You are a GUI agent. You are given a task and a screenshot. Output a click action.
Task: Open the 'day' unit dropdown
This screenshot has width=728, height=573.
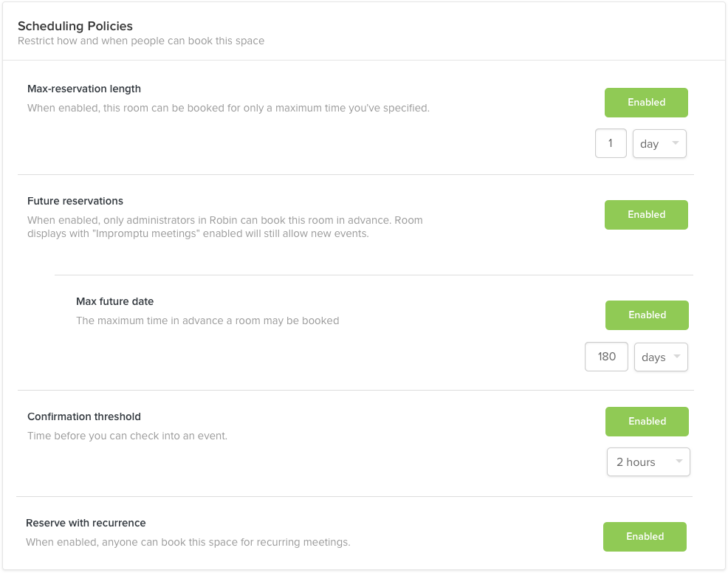point(659,143)
